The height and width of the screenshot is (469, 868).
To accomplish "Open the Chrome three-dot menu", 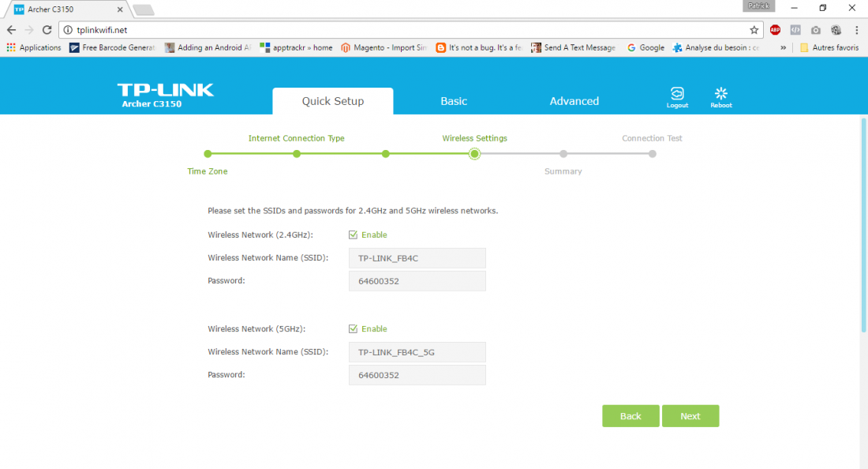I will [x=856, y=30].
